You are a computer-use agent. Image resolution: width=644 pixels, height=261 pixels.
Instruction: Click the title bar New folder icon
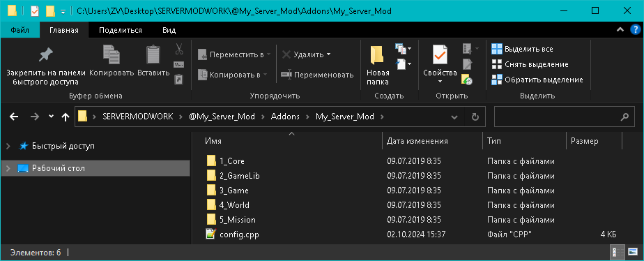(50, 11)
